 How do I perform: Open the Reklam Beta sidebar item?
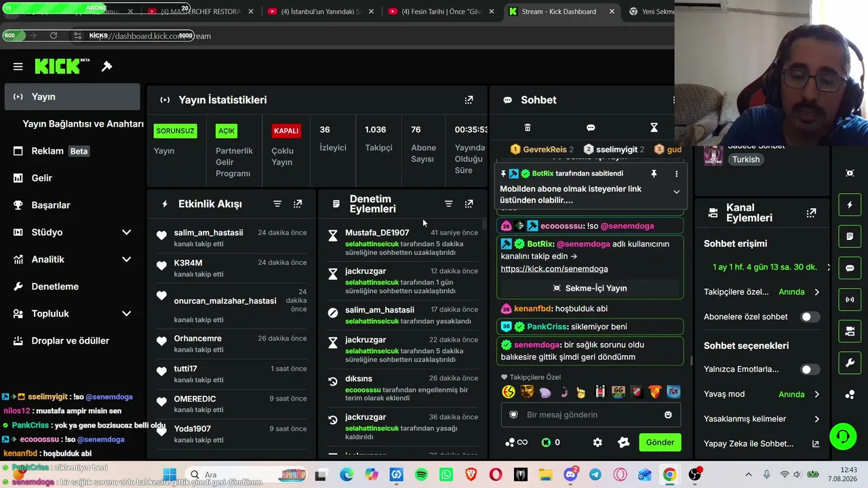72,151
